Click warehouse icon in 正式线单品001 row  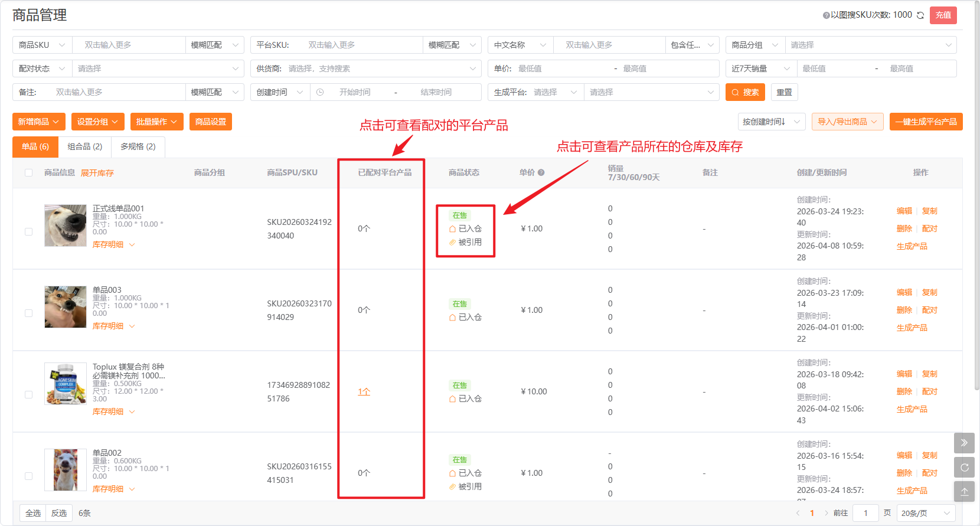tap(453, 228)
